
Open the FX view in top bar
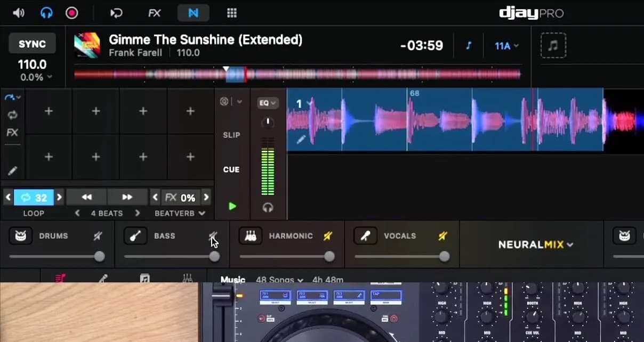coord(154,13)
